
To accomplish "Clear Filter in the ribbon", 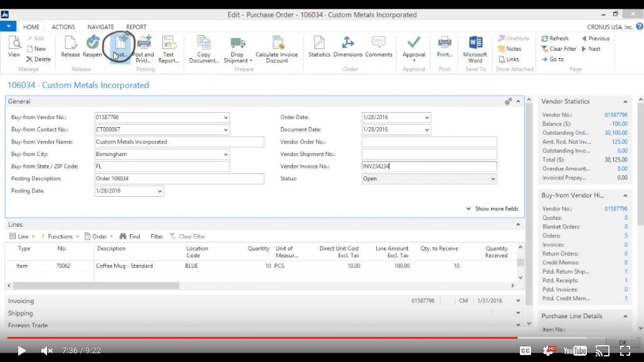I will 559,49.
